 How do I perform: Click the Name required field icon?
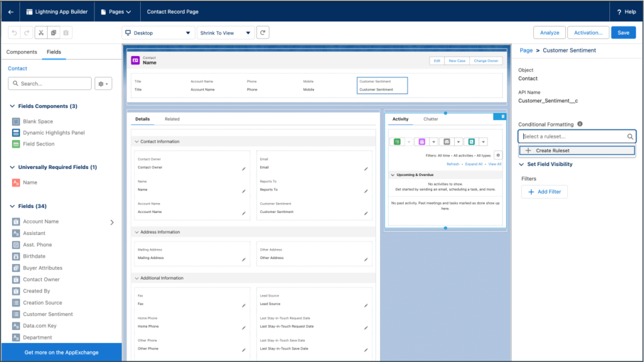[16, 183]
